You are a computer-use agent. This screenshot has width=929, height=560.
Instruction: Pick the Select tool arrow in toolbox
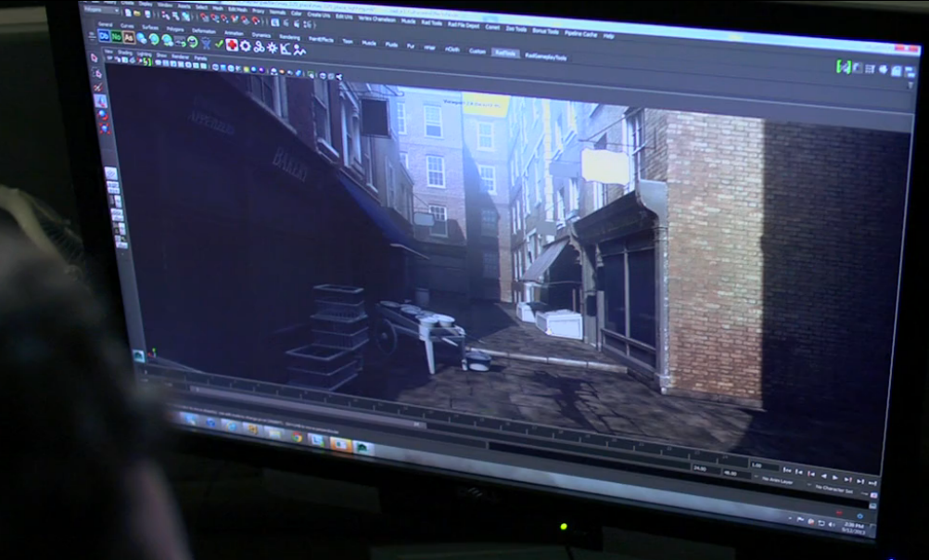coord(94,57)
